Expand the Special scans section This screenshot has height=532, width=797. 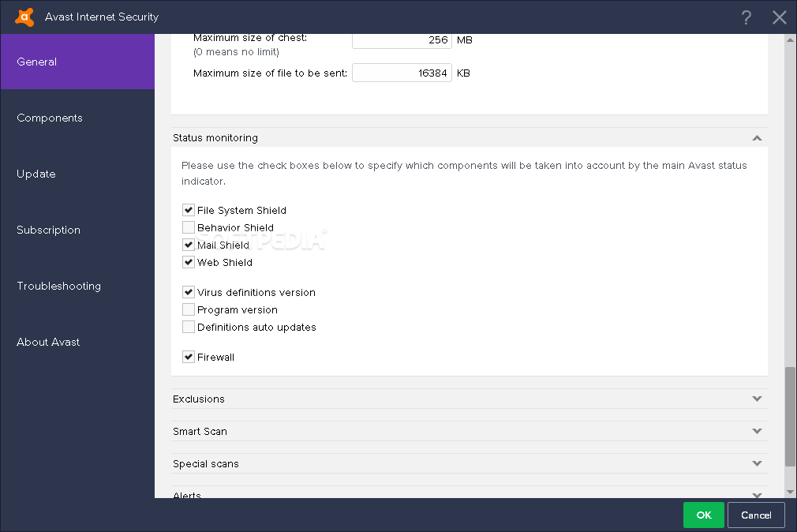pyautogui.click(x=757, y=463)
